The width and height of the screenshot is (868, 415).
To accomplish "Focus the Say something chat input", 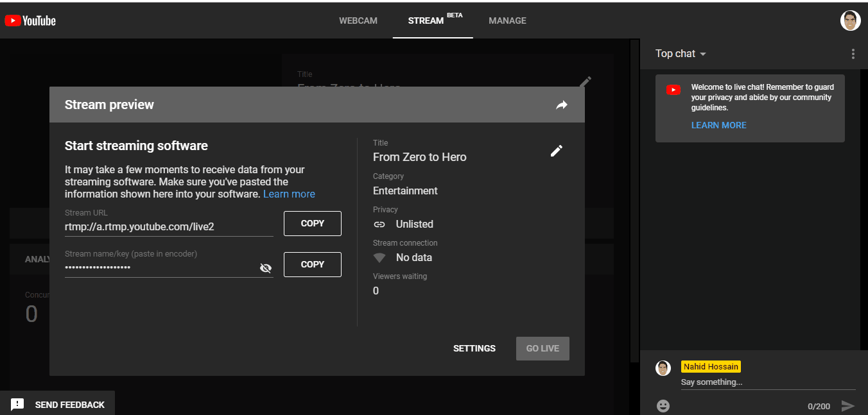I will (768, 382).
